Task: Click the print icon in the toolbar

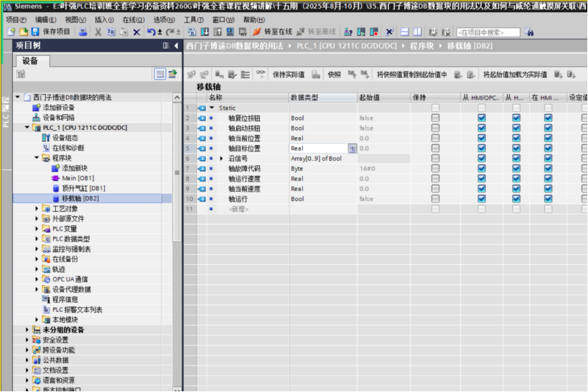Action: (x=83, y=32)
